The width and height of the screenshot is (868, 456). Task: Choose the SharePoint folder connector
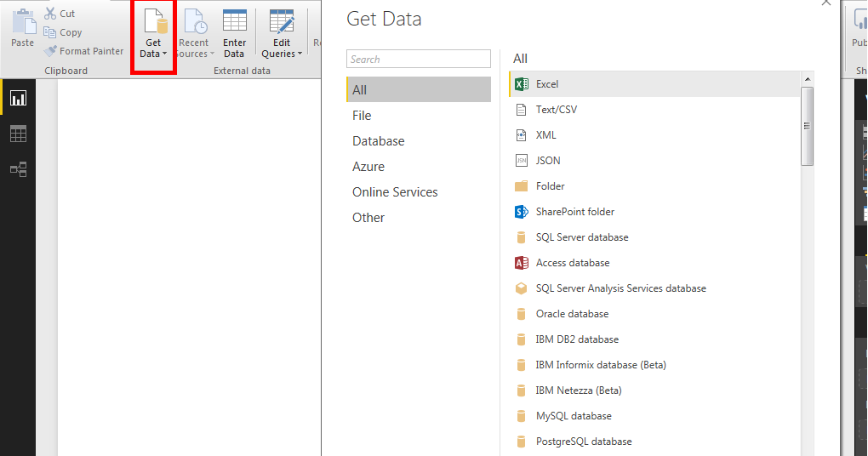click(574, 212)
